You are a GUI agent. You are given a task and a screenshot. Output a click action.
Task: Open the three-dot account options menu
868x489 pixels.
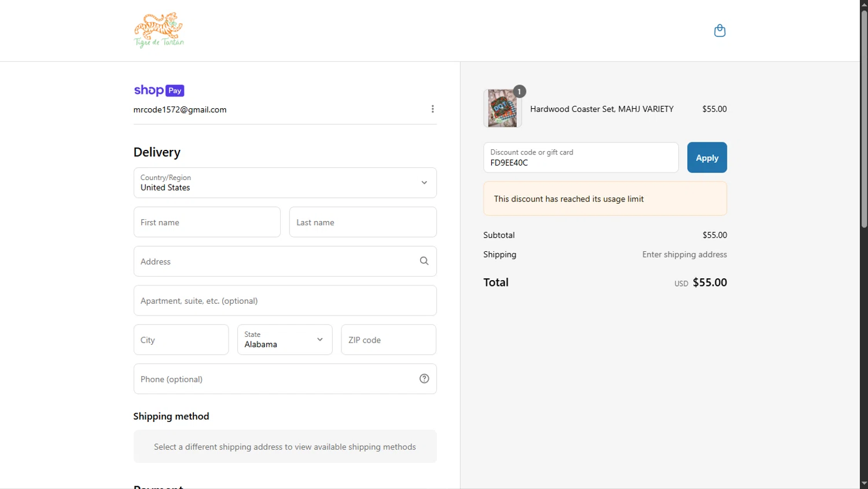(432, 109)
